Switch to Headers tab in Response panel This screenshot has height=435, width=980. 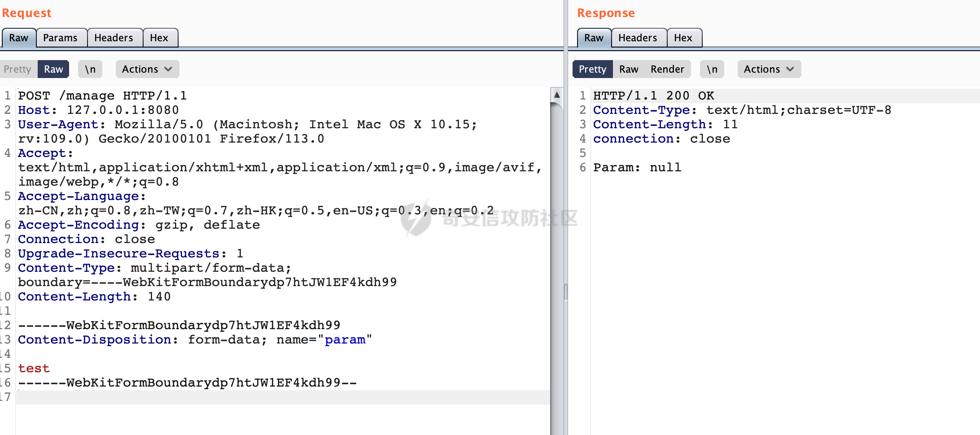(x=638, y=38)
